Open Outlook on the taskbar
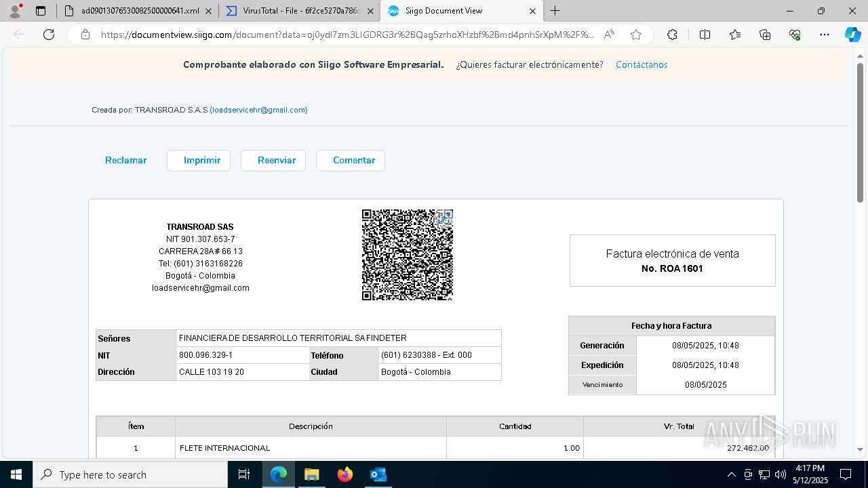The height and width of the screenshot is (488, 868). pyautogui.click(x=378, y=474)
